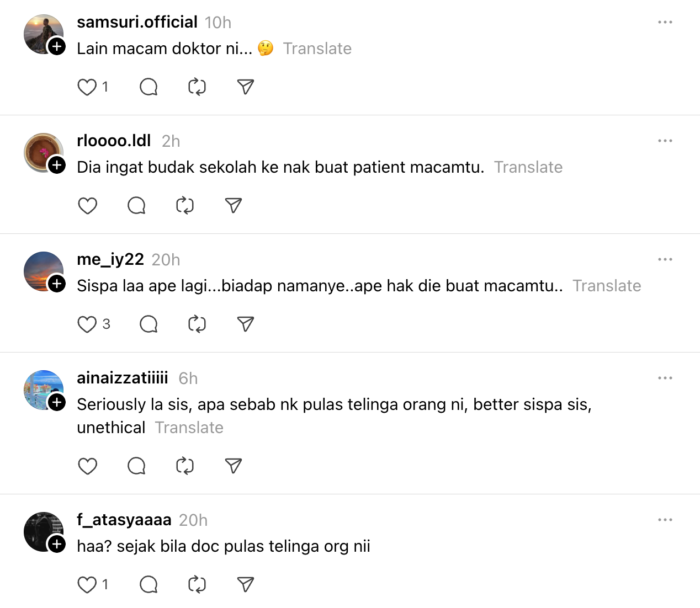Translate ainaizzatiiiii's comment

click(189, 428)
